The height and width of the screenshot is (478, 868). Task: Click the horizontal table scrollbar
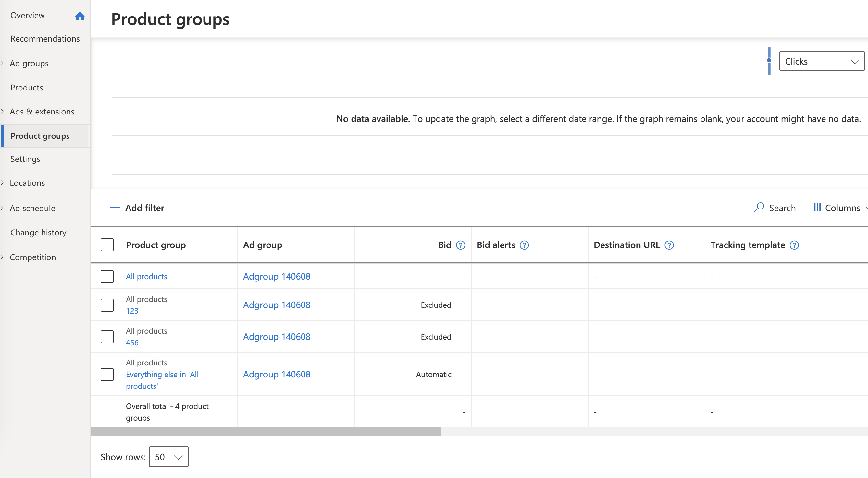click(x=266, y=432)
